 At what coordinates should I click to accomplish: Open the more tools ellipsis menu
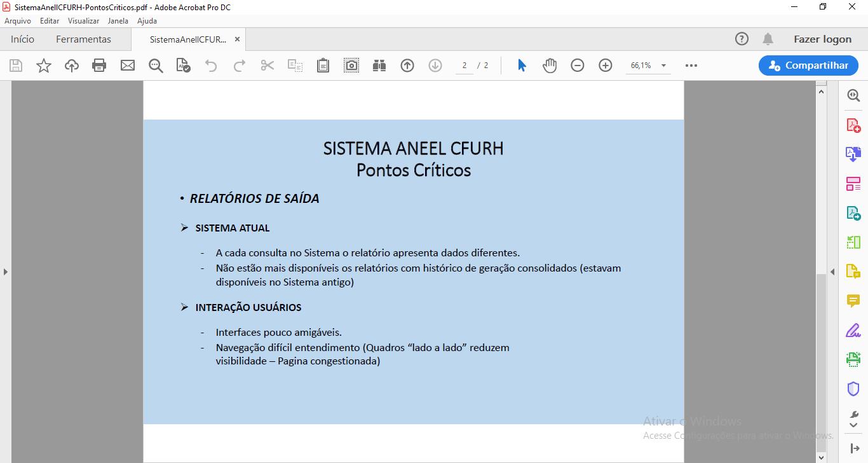pyautogui.click(x=691, y=66)
